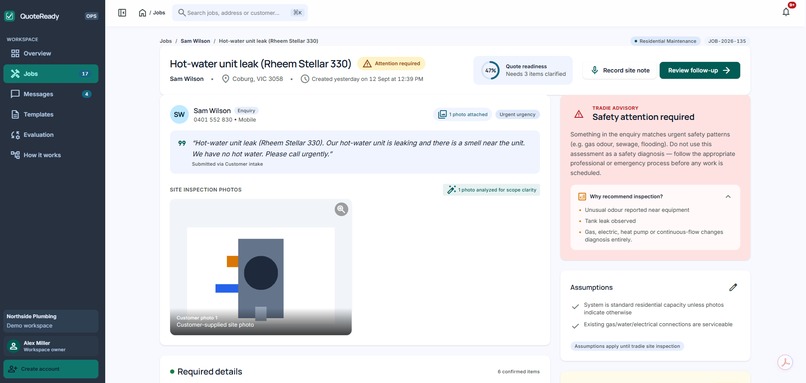This screenshot has width=806, height=383.
Task: Click Unusual odour reported near equipment
Action: coord(637,210)
